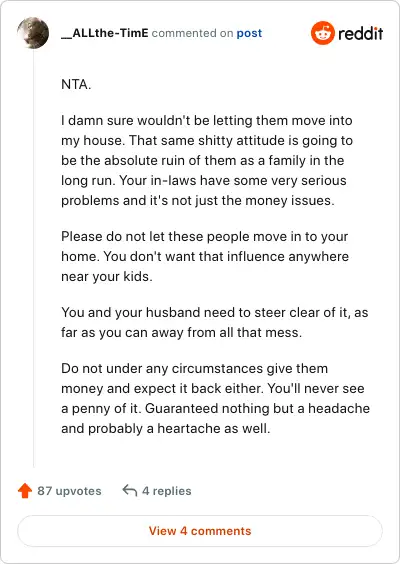Click the reddit wordmark text logo
This screenshot has height=564, width=400.
click(x=360, y=33)
